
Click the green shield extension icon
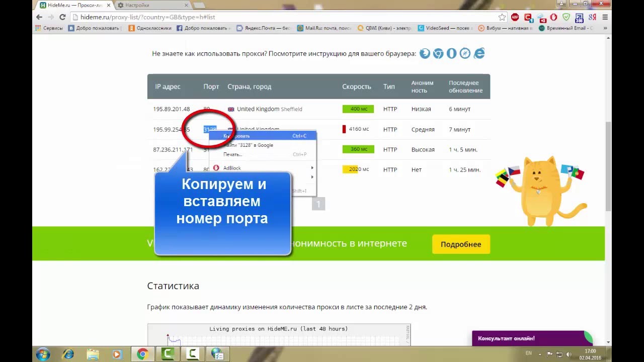[x=567, y=17]
